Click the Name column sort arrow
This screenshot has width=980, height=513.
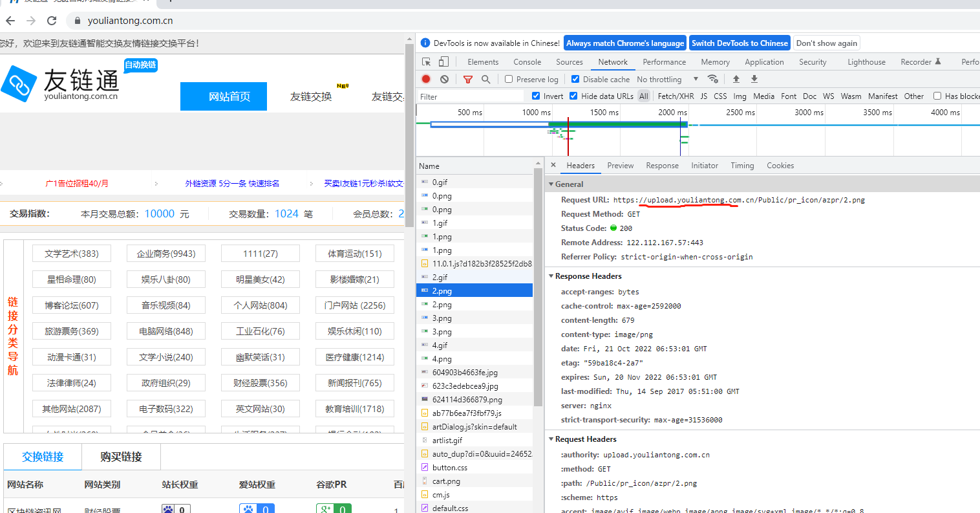(x=538, y=163)
